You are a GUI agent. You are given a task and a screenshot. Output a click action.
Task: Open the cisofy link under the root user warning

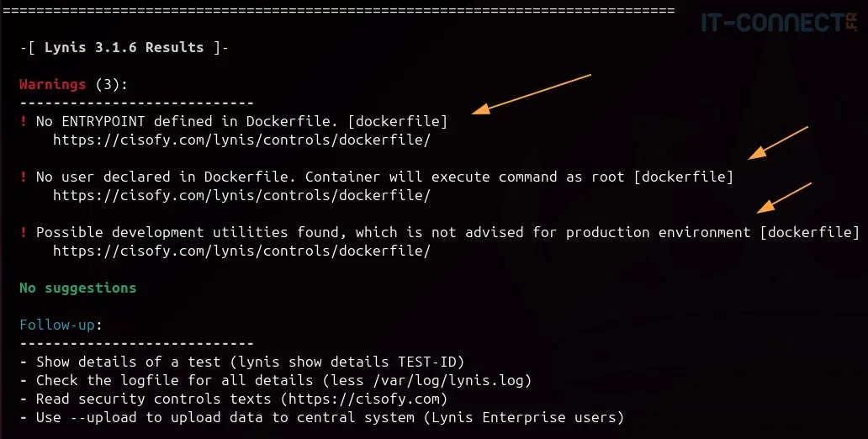241,195
